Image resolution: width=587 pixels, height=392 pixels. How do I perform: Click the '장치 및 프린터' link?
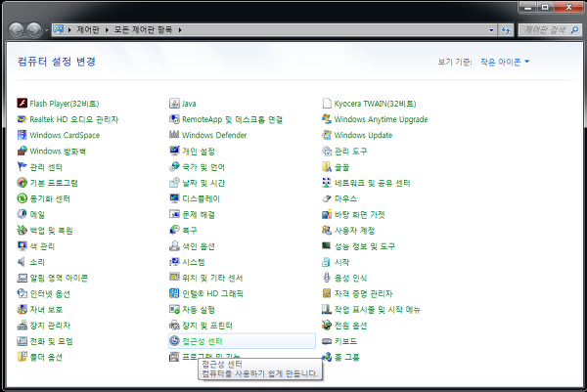[x=207, y=326]
